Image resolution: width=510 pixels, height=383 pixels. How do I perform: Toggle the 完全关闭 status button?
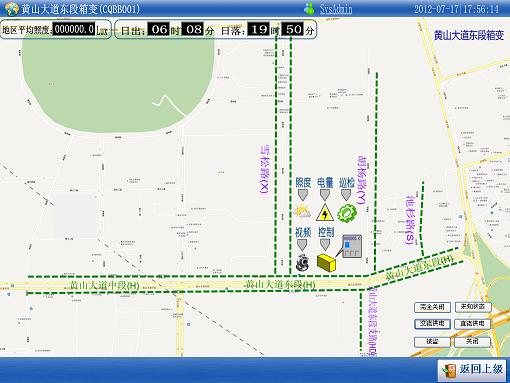click(432, 307)
